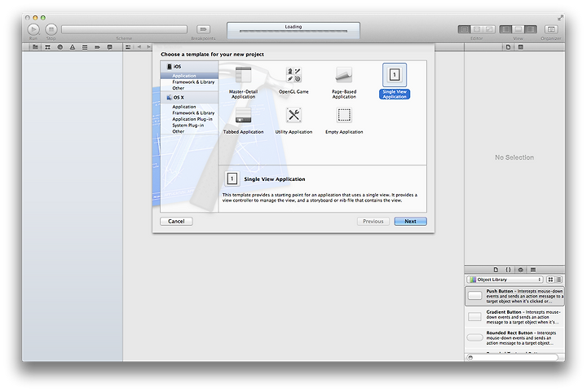Viewport: 587px width, 392px height.
Task: Show the File inspector icon
Action: pos(508,47)
